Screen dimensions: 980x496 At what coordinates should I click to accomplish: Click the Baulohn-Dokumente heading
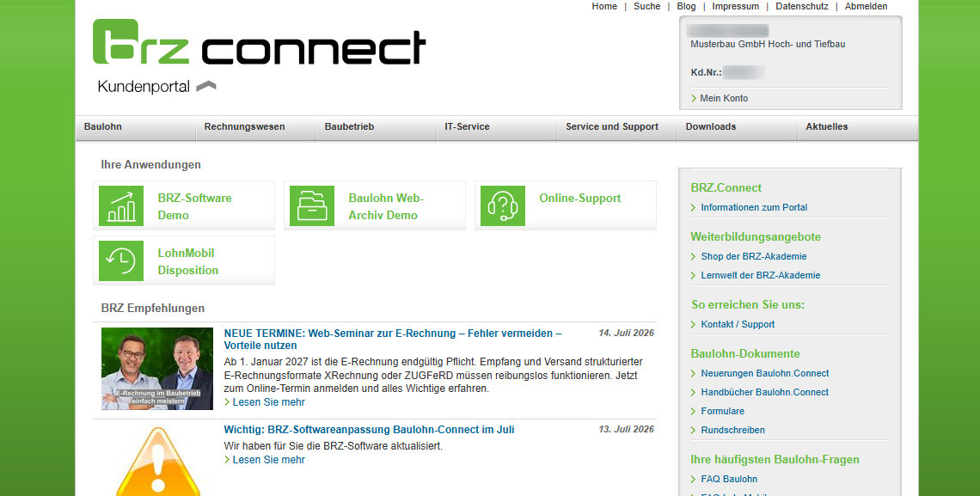745,353
